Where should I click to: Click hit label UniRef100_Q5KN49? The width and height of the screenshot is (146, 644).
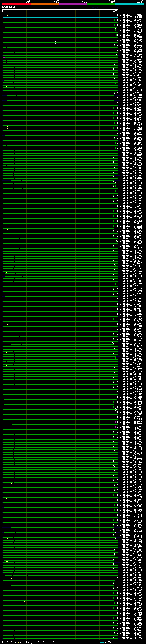[x=131, y=246]
